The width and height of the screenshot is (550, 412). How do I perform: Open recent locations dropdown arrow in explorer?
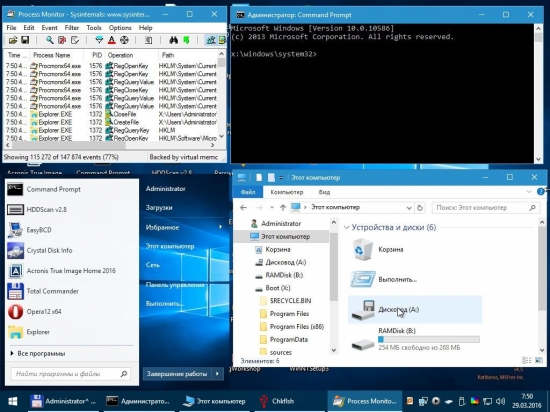tap(271, 208)
